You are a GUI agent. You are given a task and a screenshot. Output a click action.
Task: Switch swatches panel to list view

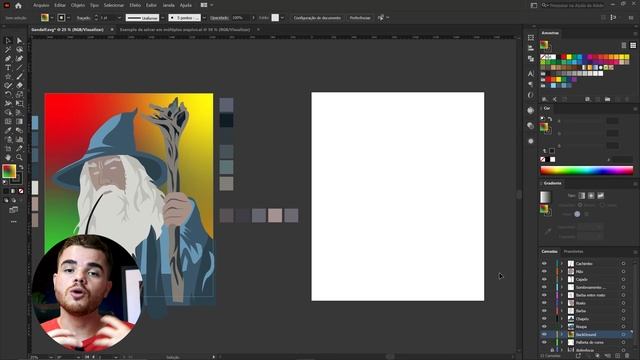pyautogui.click(x=624, y=45)
